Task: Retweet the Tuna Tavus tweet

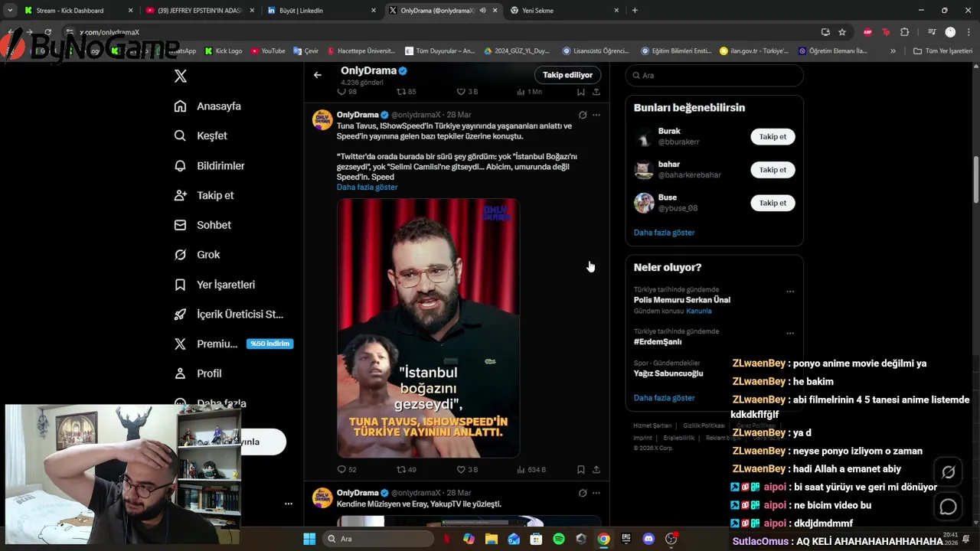Action: (406, 469)
